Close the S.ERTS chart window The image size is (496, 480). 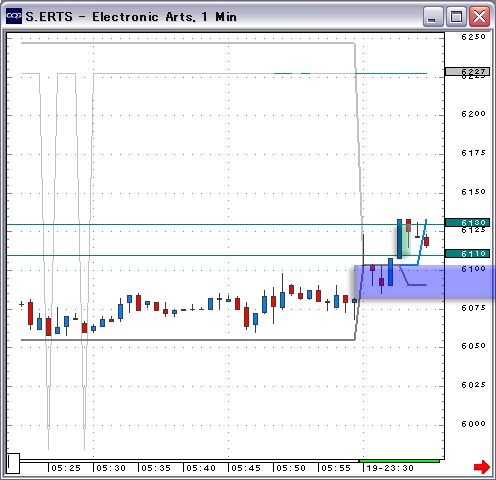tap(479, 16)
